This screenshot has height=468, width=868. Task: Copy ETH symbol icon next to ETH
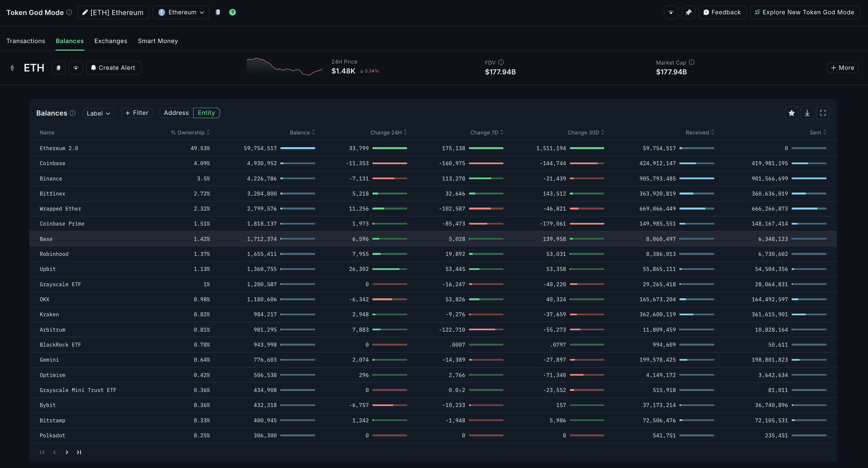(58, 68)
